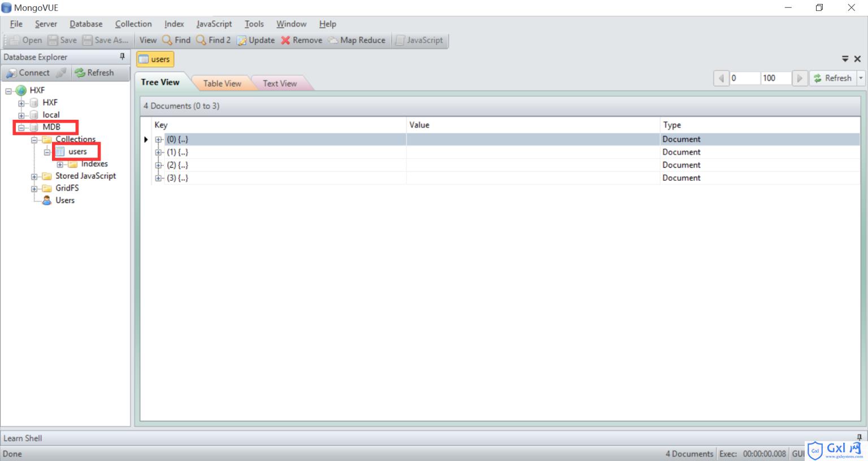Collapse the Collections folder
868x461 pixels.
(34, 140)
